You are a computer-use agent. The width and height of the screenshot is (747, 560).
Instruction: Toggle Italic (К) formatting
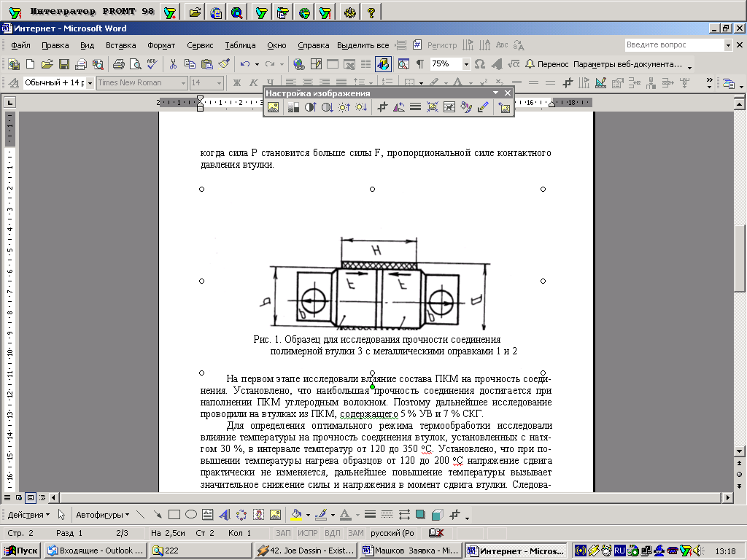[254, 83]
